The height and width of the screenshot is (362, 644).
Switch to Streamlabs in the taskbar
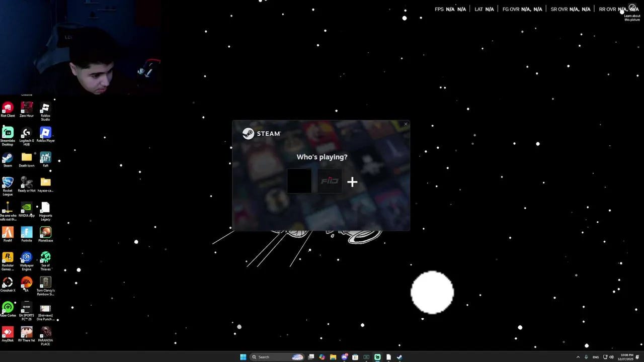coord(377,357)
